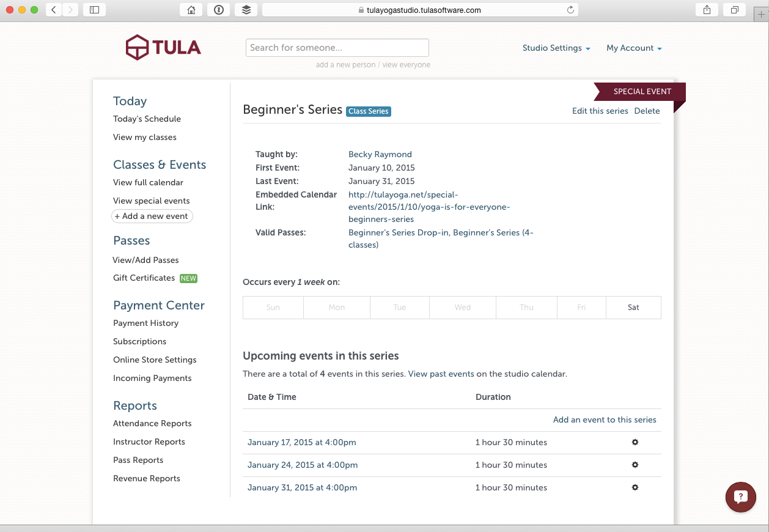The image size is (769, 532).
Task: Open the help question mark bubble
Action: (x=740, y=497)
